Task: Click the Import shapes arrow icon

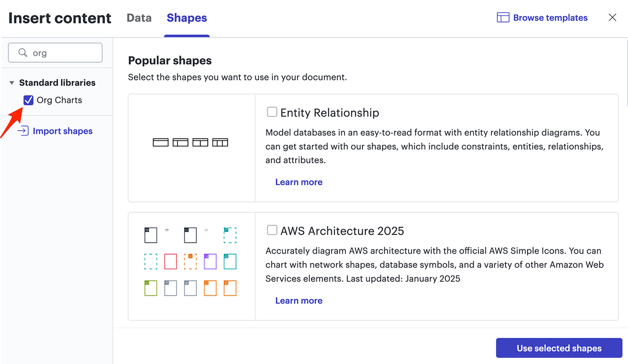Action: (x=23, y=131)
